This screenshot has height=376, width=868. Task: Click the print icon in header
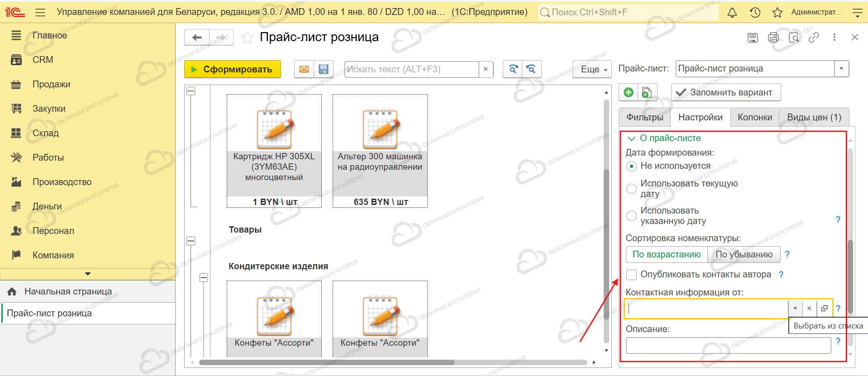[x=773, y=38]
